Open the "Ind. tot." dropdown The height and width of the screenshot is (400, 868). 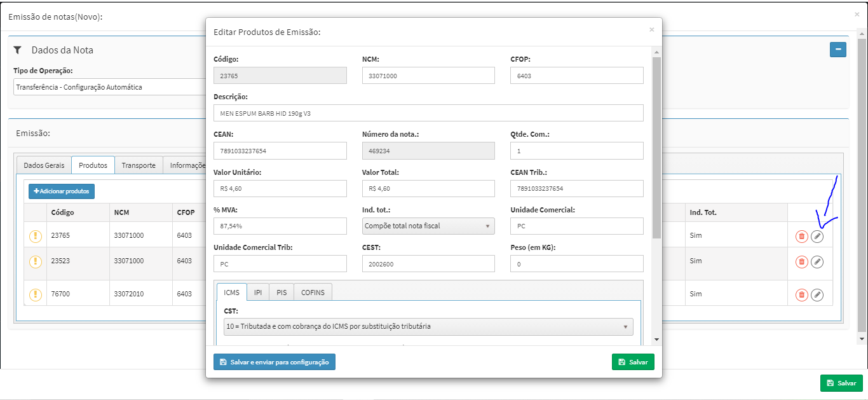[428, 226]
